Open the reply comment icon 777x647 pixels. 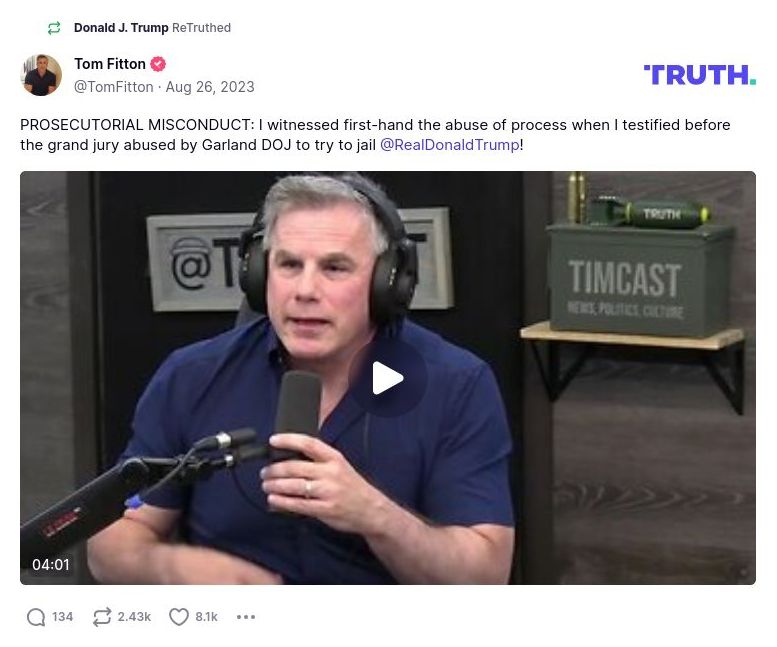point(36,617)
